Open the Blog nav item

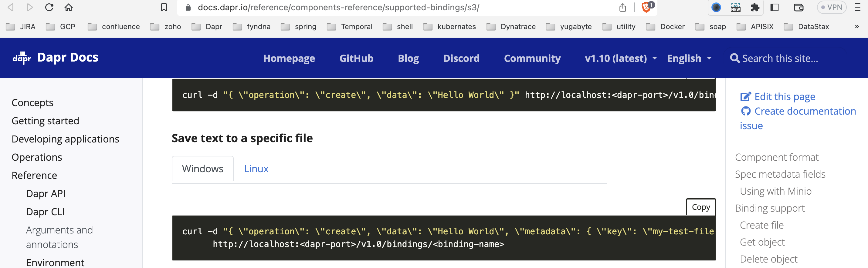coord(409,58)
